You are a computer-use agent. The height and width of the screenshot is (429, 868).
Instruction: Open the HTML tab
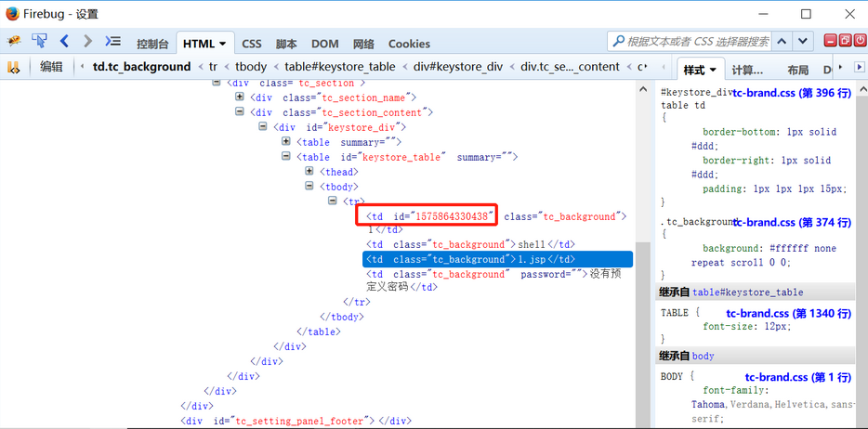click(204, 44)
